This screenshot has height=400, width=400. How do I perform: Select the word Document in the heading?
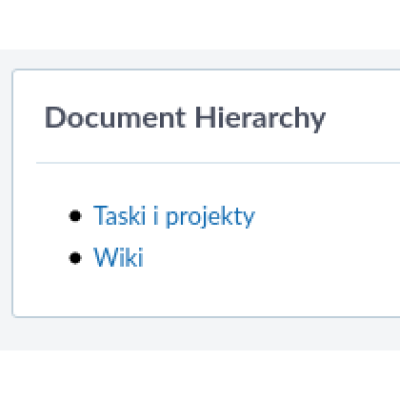115,117
